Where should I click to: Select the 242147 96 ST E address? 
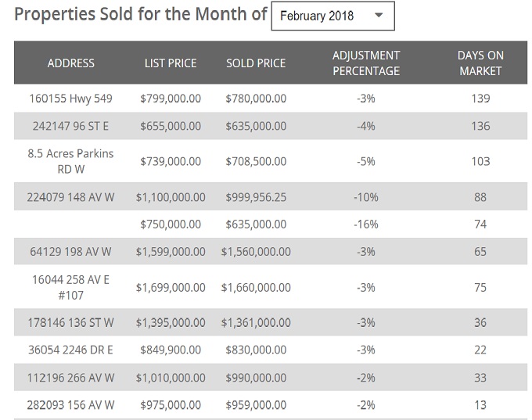click(x=70, y=126)
